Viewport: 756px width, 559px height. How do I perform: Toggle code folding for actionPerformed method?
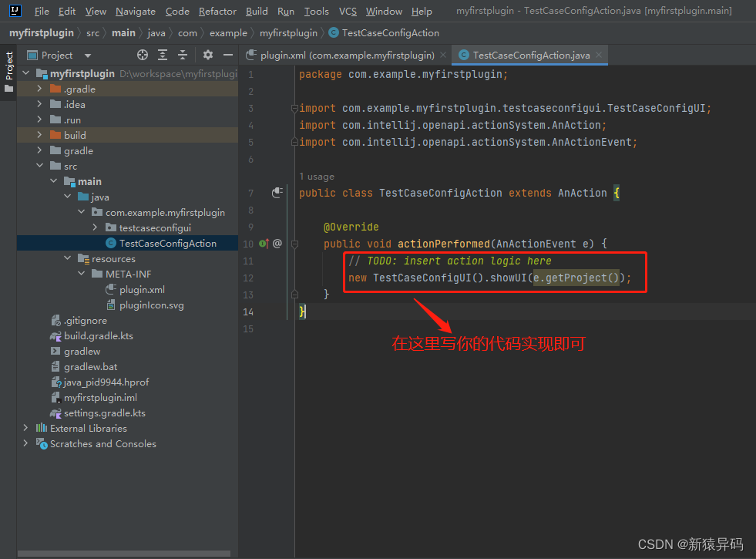[x=294, y=244]
